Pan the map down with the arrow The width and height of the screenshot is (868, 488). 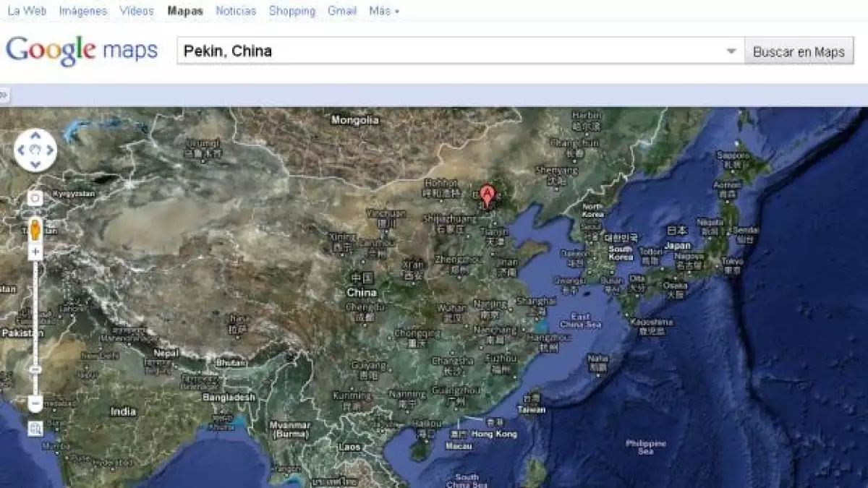pos(35,163)
